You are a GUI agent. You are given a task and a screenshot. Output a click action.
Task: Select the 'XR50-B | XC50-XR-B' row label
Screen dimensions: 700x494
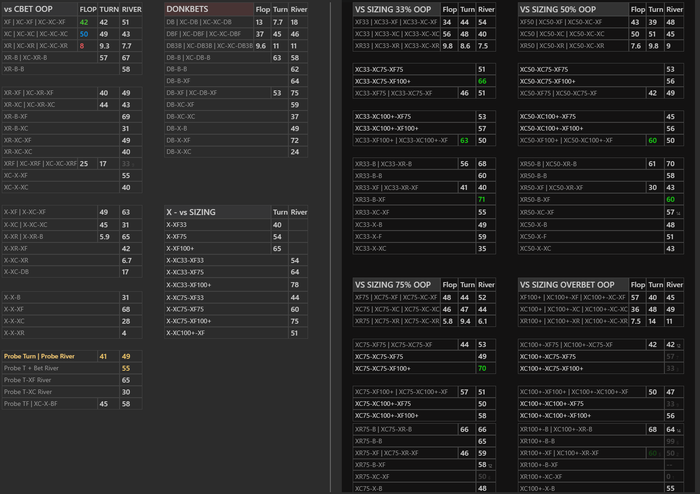(x=548, y=164)
